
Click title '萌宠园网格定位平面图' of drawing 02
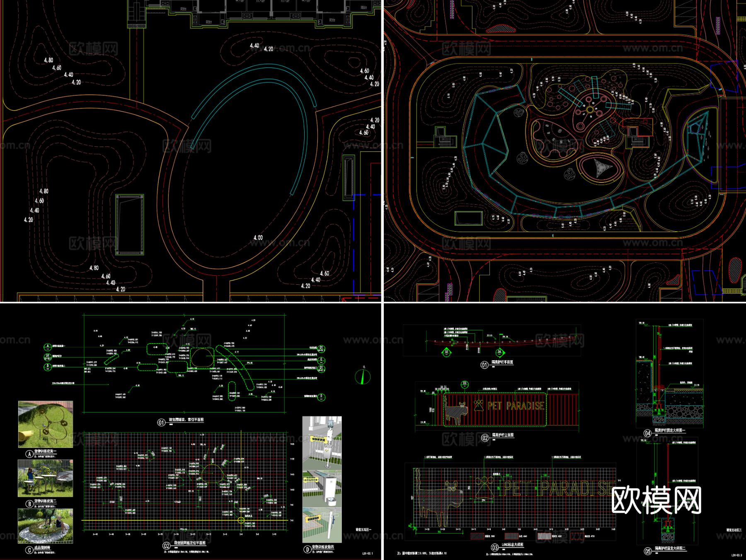(189, 543)
